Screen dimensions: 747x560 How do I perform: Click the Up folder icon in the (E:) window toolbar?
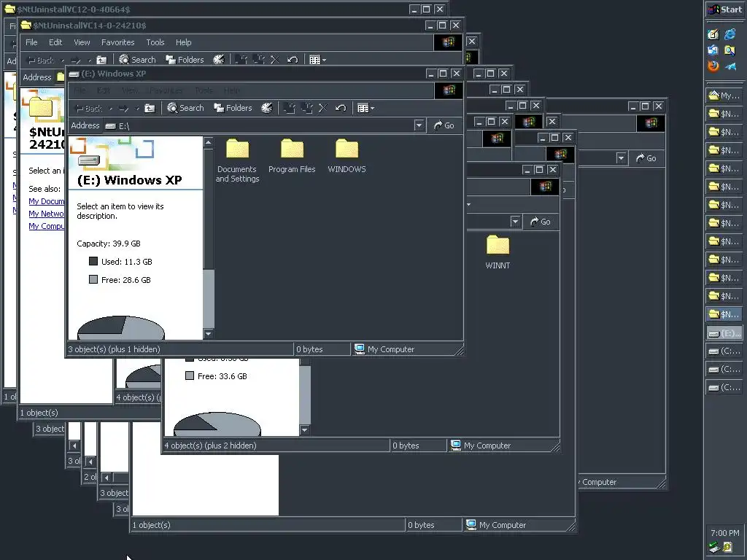click(150, 109)
